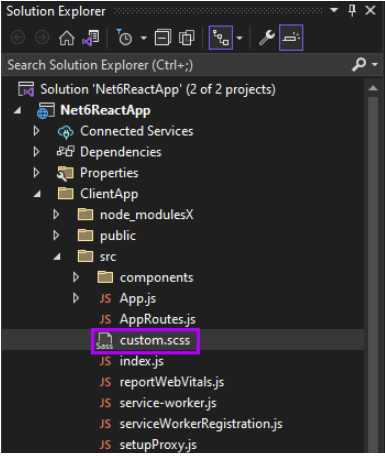Select setupProxy.js file
This screenshot has height=456, width=385.
point(158,445)
